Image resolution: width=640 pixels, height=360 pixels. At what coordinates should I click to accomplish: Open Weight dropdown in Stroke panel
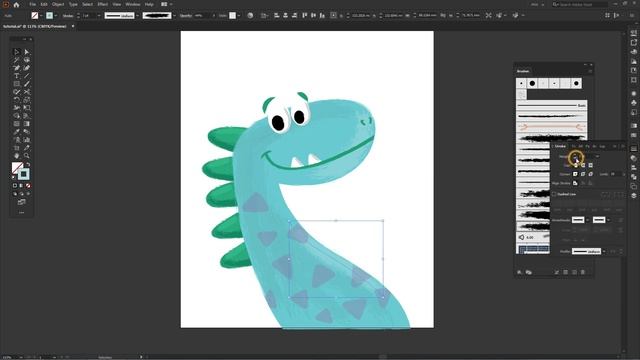598,156
